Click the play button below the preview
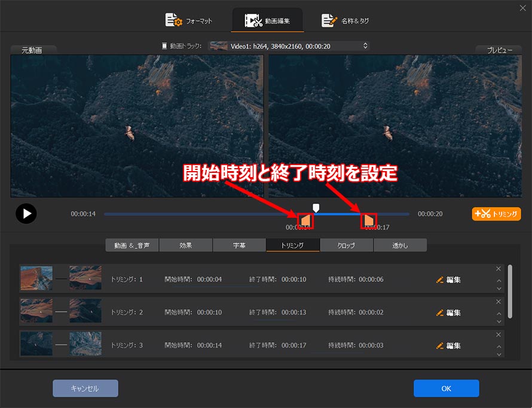The width and height of the screenshot is (532, 408). point(26,214)
